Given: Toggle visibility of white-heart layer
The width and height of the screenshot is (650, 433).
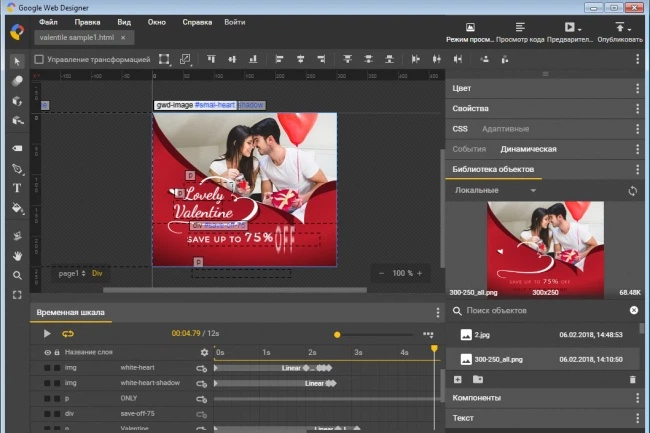Looking at the screenshot, I should 46,368.
